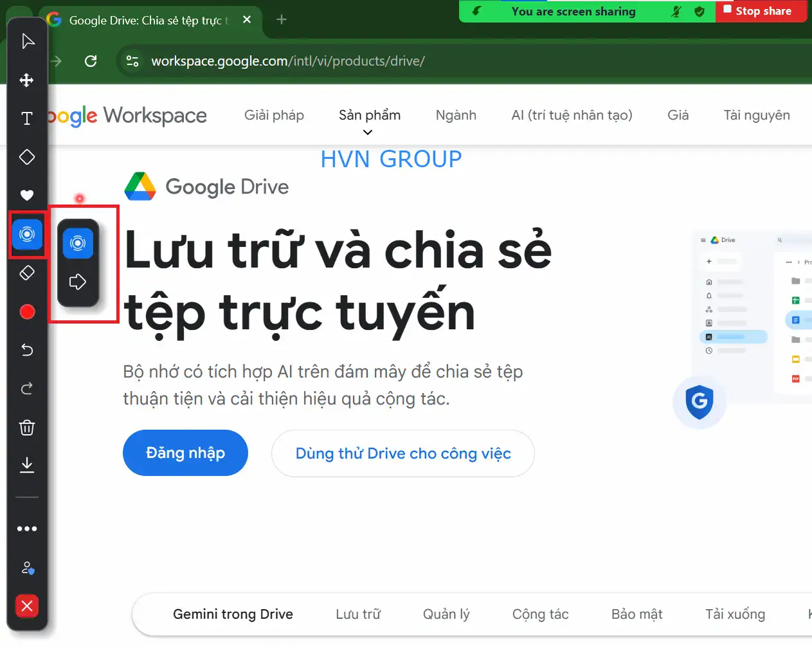This screenshot has width=812, height=649.
Task: Open more options three-dots menu
Action: coord(27,529)
